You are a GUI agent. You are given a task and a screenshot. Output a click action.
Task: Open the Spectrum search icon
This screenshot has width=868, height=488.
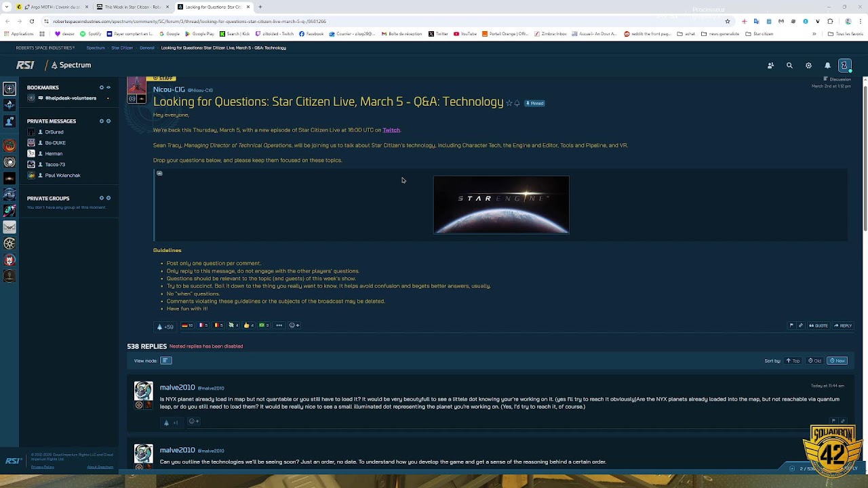[789, 66]
